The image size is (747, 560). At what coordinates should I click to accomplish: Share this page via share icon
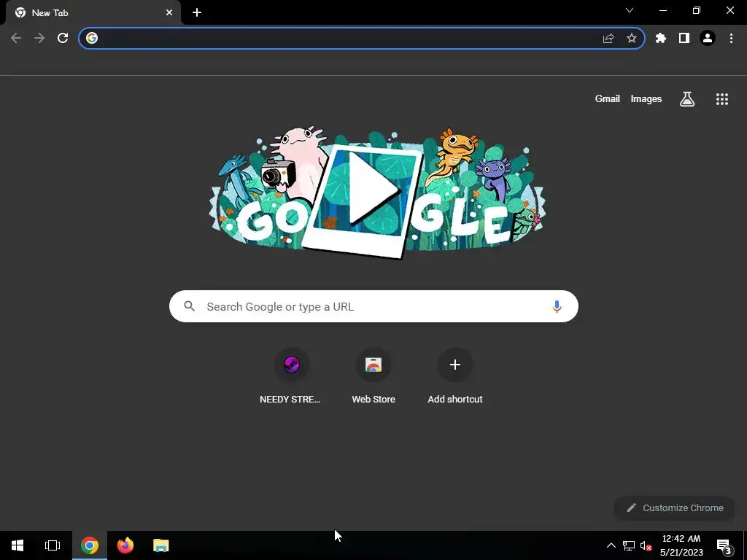(608, 38)
